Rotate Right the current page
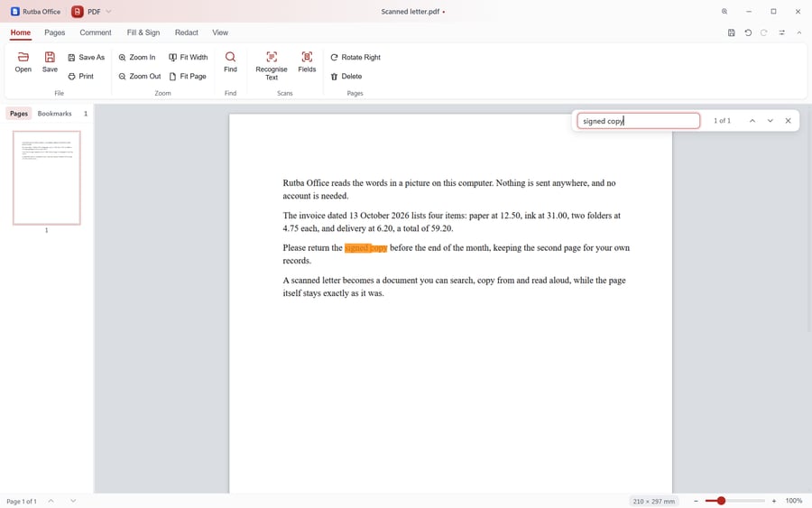This screenshot has height=508, width=812. coord(355,57)
